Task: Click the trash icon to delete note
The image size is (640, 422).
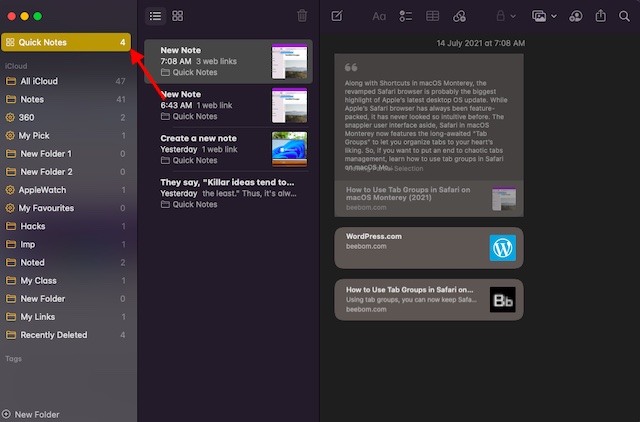Action: click(x=303, y=16)
